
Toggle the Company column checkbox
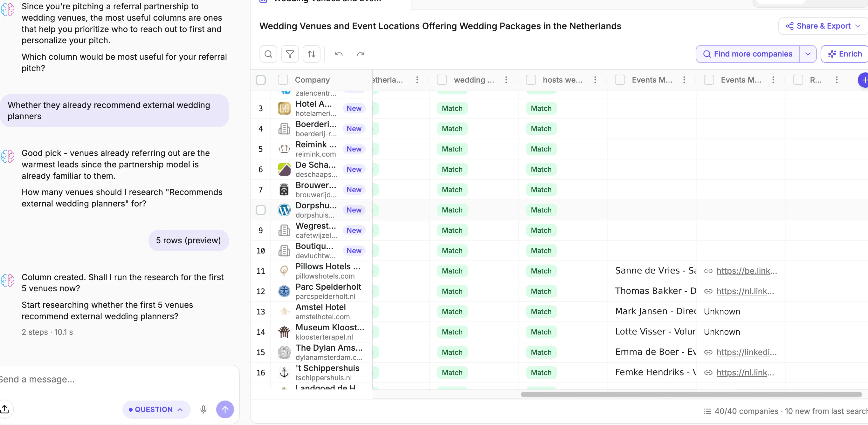coord(283,80)
